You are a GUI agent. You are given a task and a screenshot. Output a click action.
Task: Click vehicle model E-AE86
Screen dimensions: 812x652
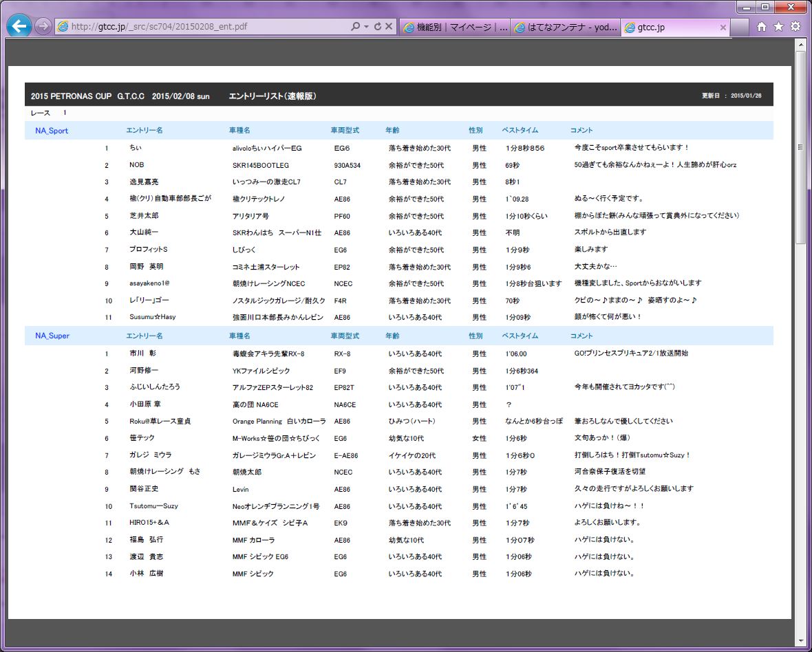tap(346, 456)
